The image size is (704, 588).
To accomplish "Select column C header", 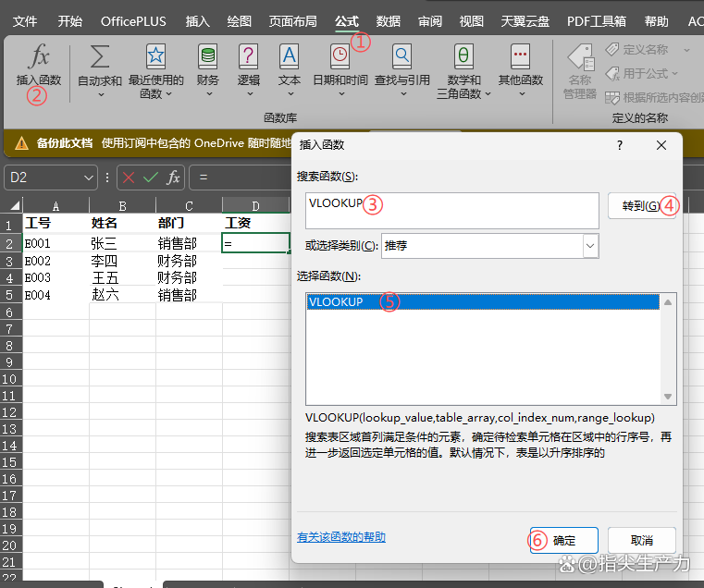I will point(189,205).
